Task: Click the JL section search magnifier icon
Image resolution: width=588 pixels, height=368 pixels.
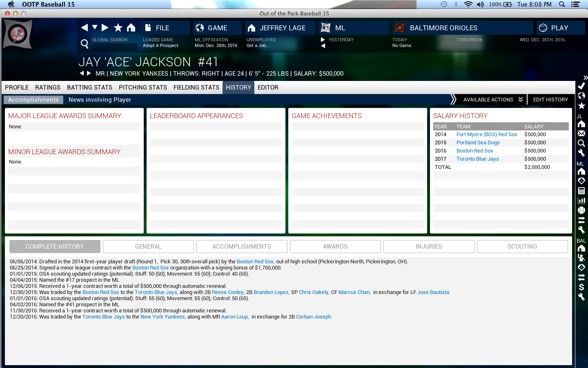Action: point(581,143)
